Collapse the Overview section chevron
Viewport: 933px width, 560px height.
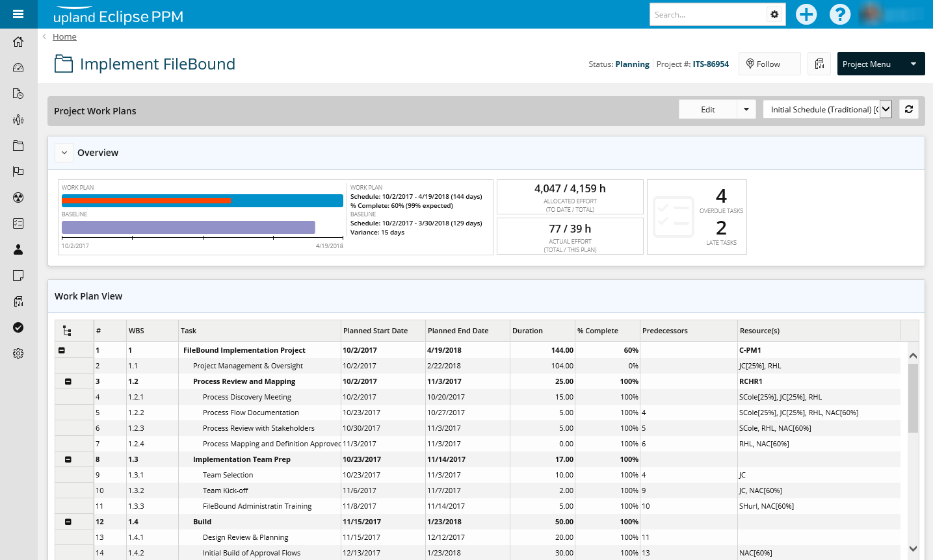64,153
